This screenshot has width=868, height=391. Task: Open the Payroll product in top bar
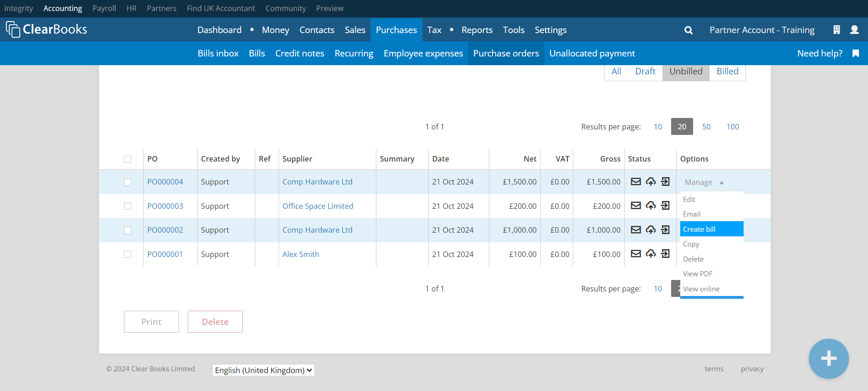click(104, 8)
